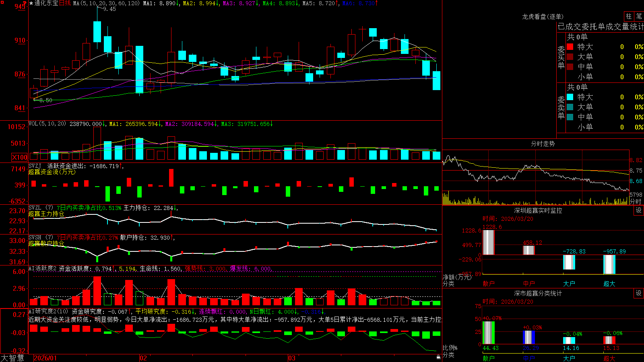Click the VOL(5,10,20) indicator label

click(x=47, y=124)
